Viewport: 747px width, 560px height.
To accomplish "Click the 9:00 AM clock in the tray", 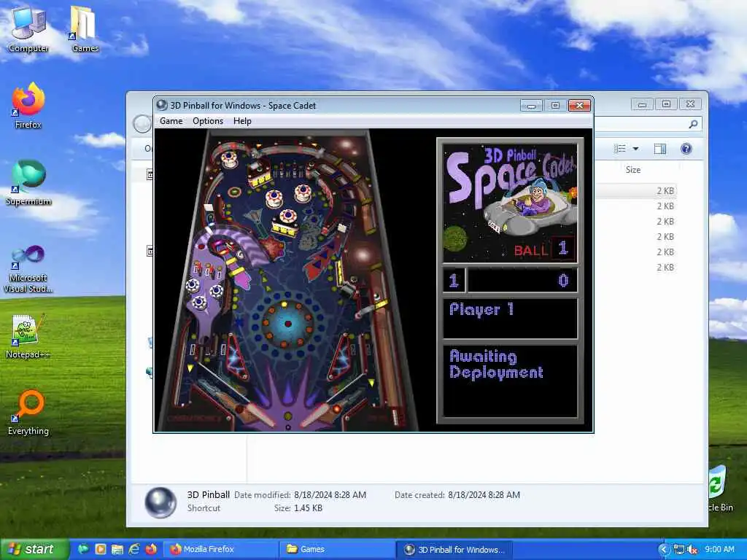I will (x=719, y=549).
